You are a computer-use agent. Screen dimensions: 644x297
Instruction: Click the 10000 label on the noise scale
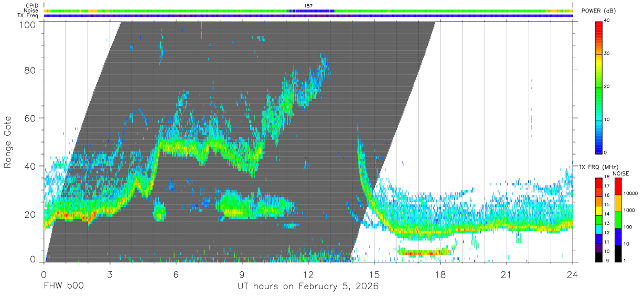630,194
